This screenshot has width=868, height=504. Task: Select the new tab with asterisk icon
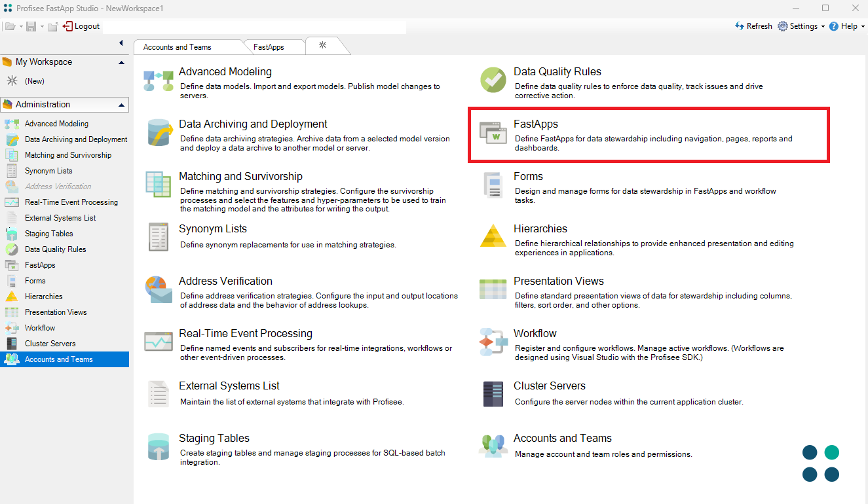pos(322,45)
